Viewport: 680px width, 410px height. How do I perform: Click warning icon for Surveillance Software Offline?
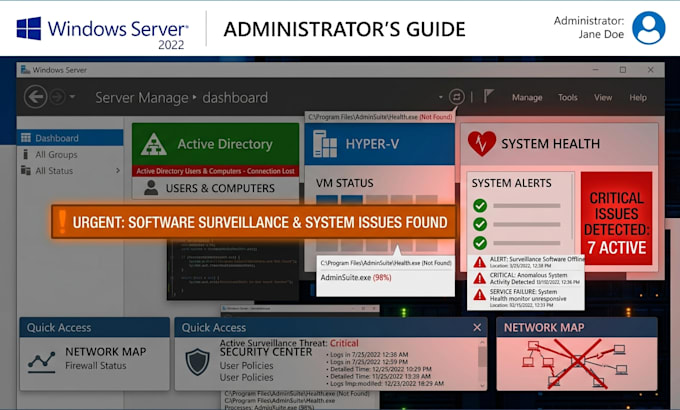click(x=479, y=262)
